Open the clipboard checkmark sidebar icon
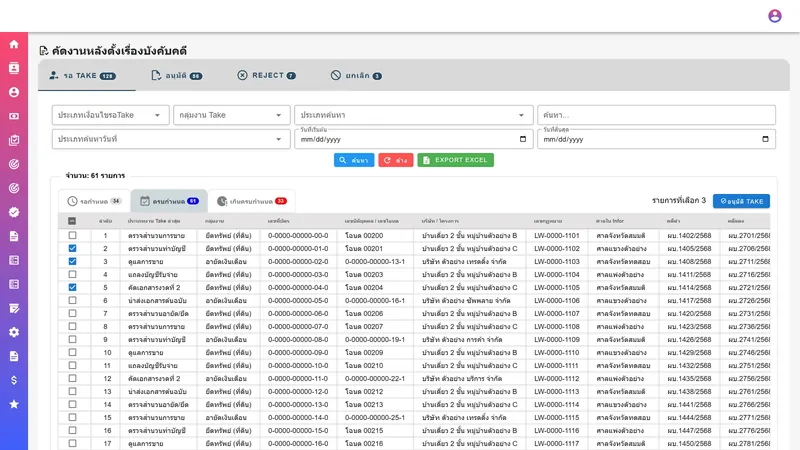The image size is (800, 450). point(14,140)
